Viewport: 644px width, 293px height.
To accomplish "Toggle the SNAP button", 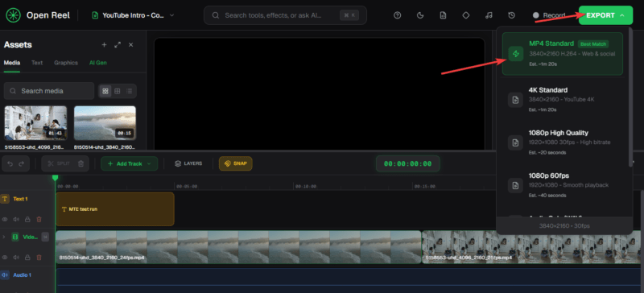I will 235,163.
